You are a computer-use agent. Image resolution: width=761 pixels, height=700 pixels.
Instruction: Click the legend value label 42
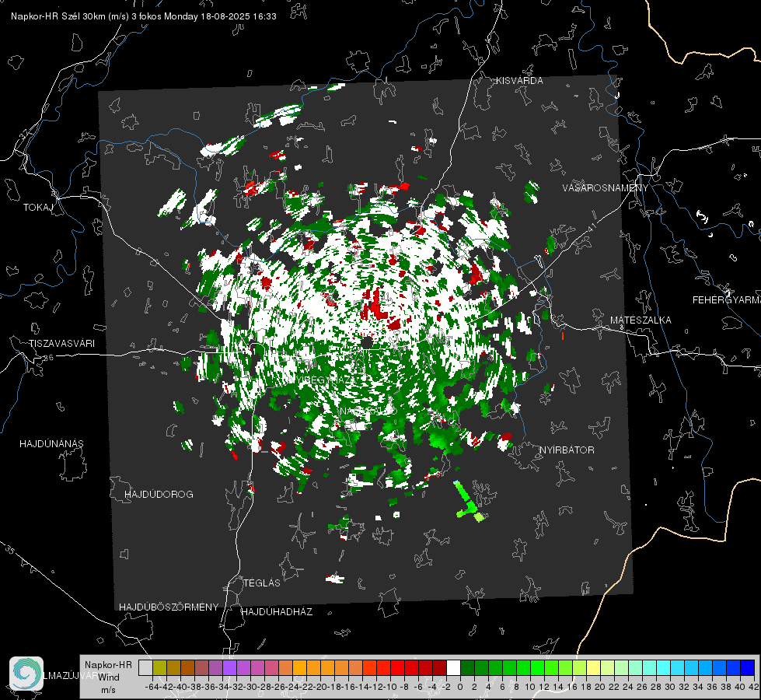pos(754,687)
